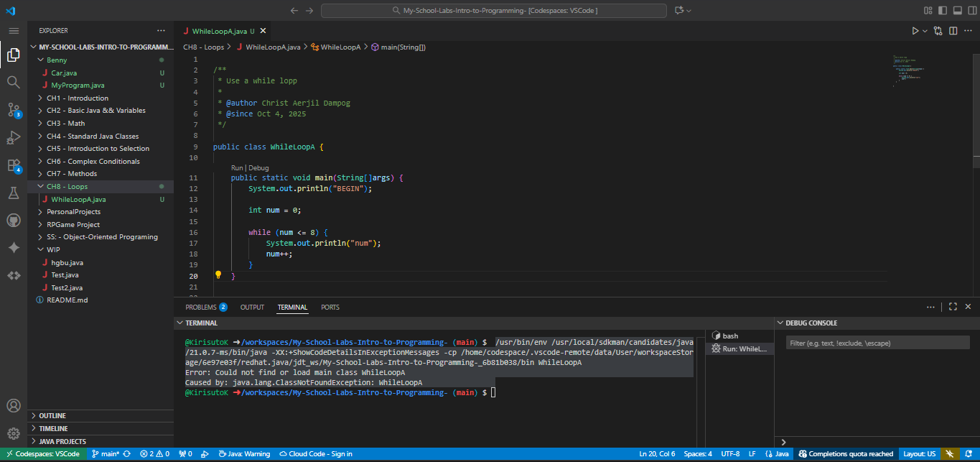The image size is (980, 462).
Task: Open the Source Control view
Action: pos(13,110)
